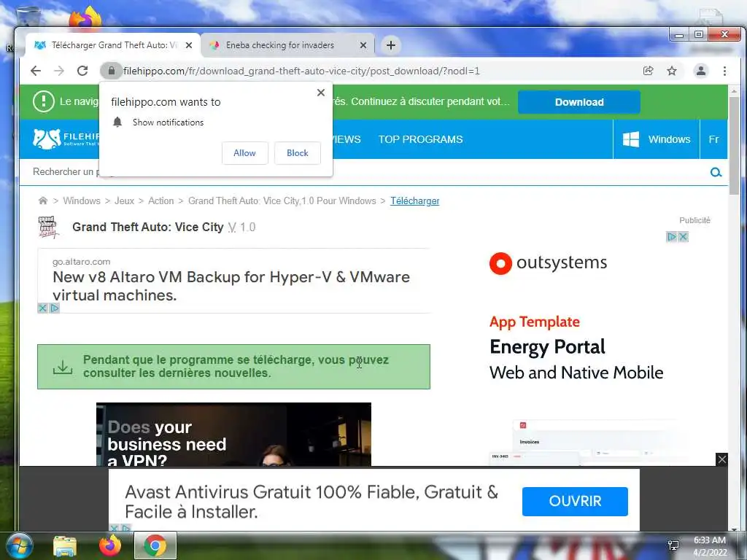
Task: Click the download arrow icon in green notice
Action: (63, 367)
